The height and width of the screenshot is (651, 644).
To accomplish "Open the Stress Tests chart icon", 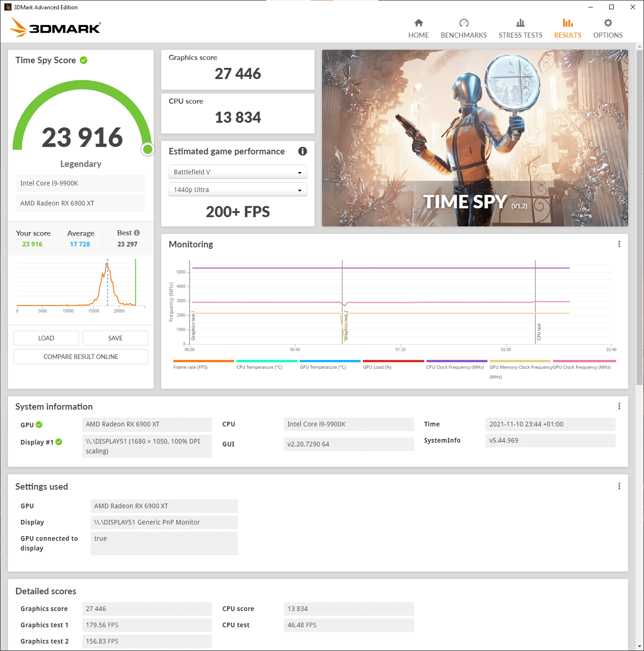I will pyautogui.click(x=520, y=23).
